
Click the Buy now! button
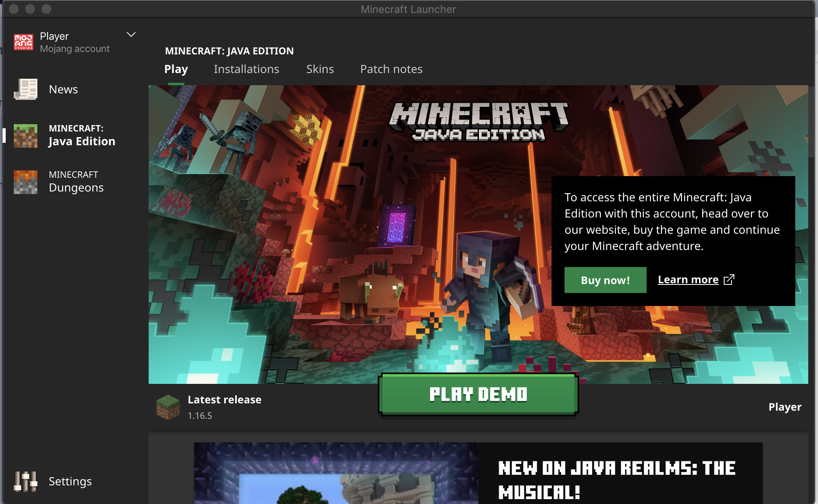605,280
